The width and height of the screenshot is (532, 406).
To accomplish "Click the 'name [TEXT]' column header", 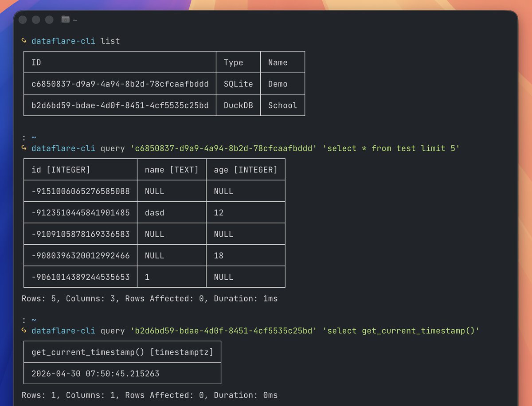I will [172, 169].
